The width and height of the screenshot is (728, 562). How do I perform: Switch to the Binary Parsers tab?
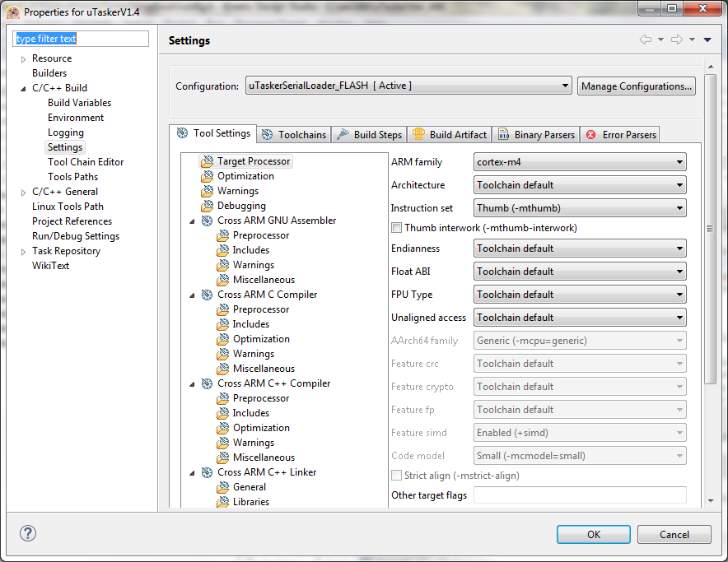[537, 135]
